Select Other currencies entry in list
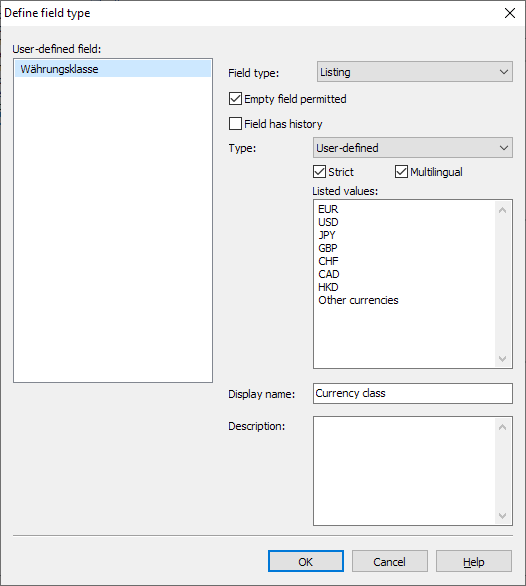Screen dimensions: 526x586 (358, 300)
